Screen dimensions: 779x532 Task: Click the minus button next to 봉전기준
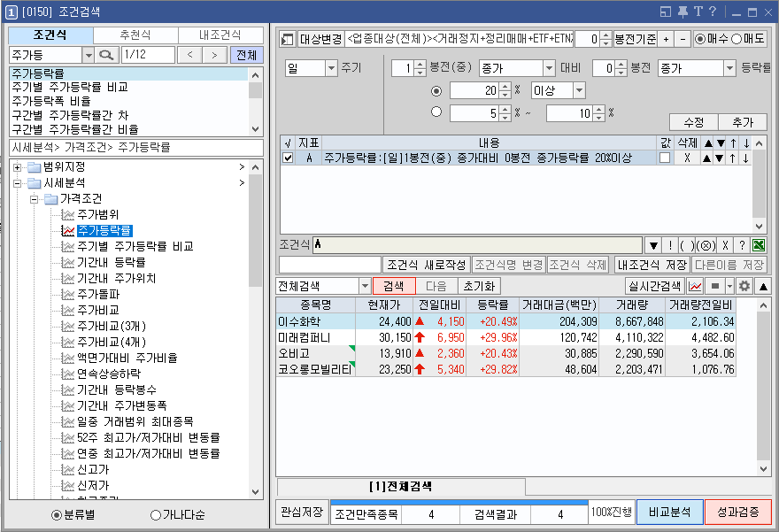tap(683, 39)
